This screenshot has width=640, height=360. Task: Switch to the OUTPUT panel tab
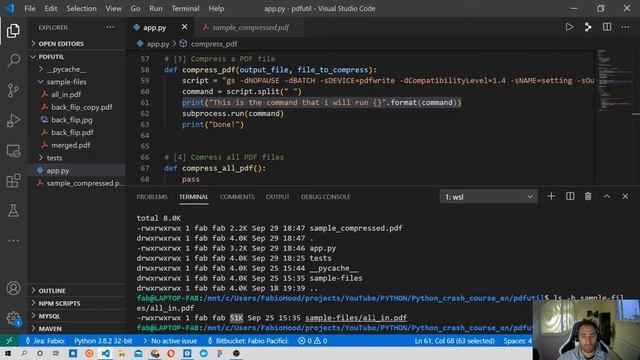click(278, 197)
